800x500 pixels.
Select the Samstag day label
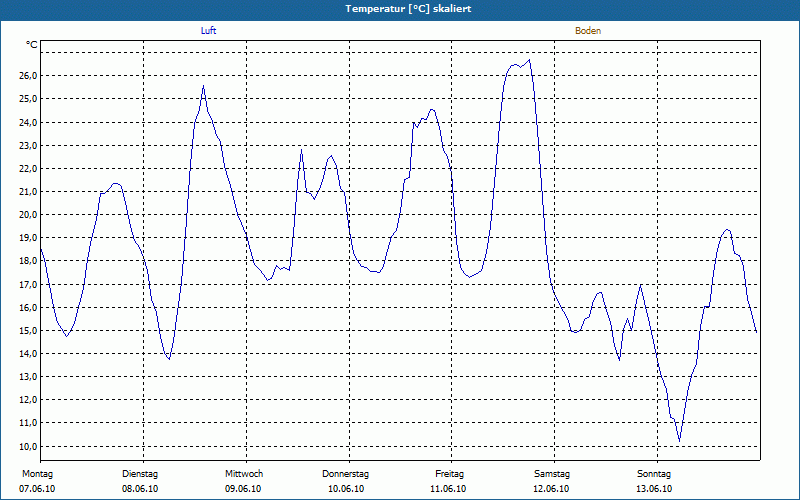click(x=552, y=474)
